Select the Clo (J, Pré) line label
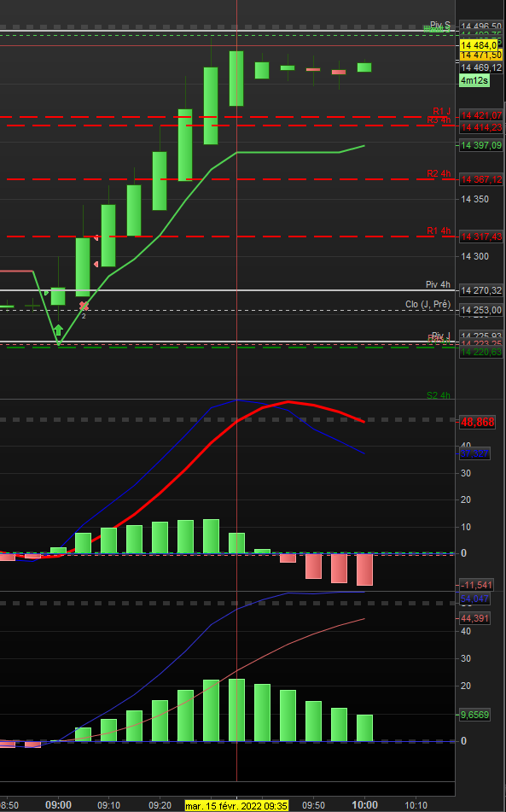Image resolution: width=506 pixels, height=812 pixels. [x=427, y=305]
